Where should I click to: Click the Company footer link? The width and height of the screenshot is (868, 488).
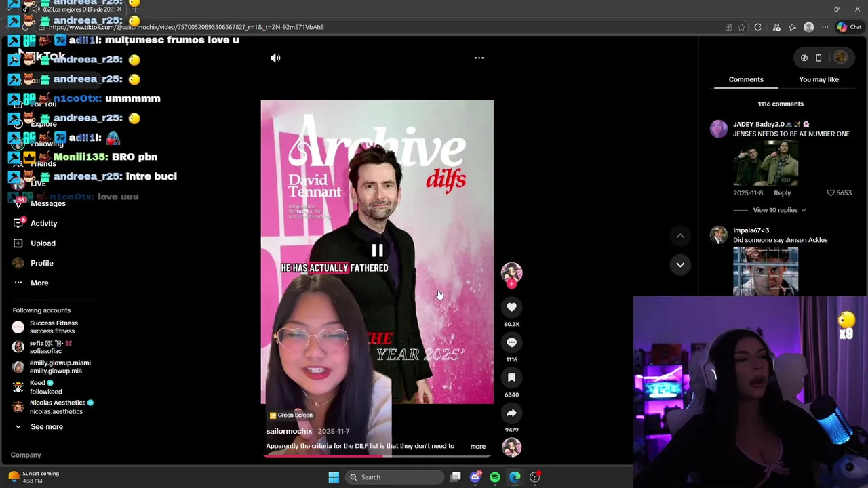coord(26,455)
